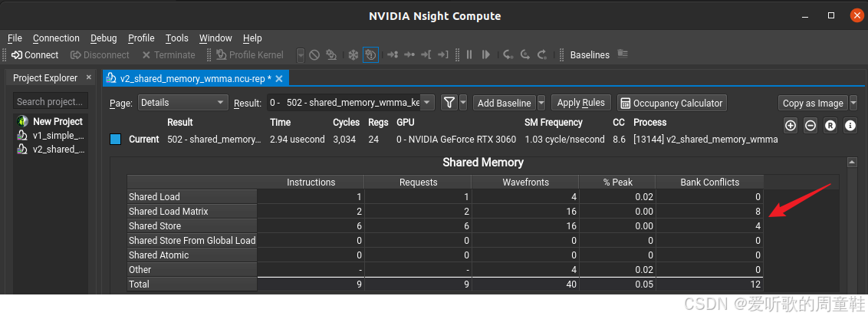Image resolution: width=868 pixels, height=319 pixels.
Task: Click the Pause icon in the toolbar
Action: tap(469, 55)
